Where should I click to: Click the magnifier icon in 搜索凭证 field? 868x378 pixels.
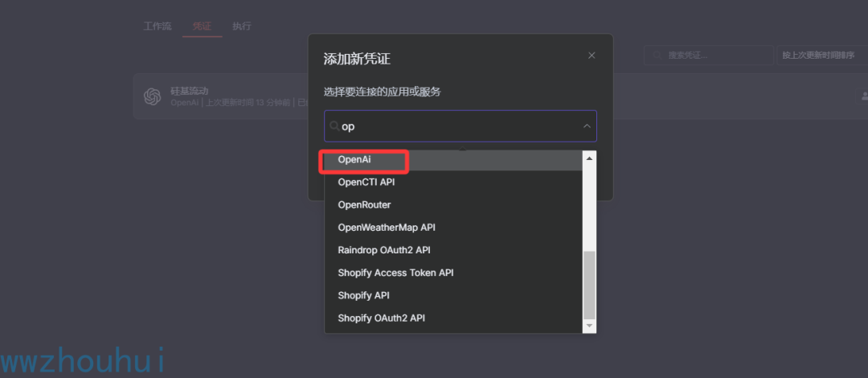(659, 55)
